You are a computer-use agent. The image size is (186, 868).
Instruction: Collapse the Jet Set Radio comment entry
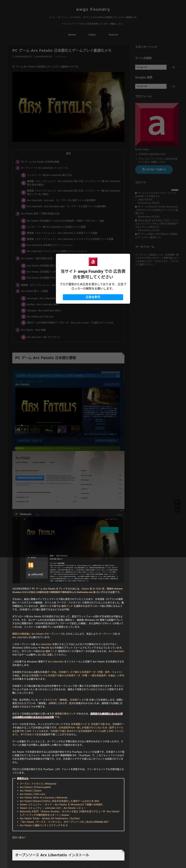point(136,220)
